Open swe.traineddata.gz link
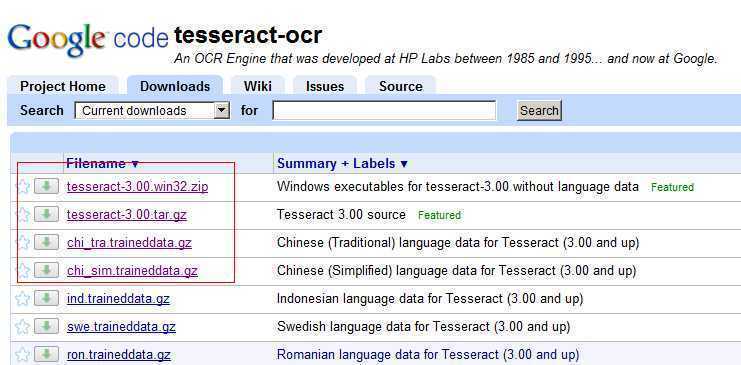The image size is (741, 365). (121, 327)
